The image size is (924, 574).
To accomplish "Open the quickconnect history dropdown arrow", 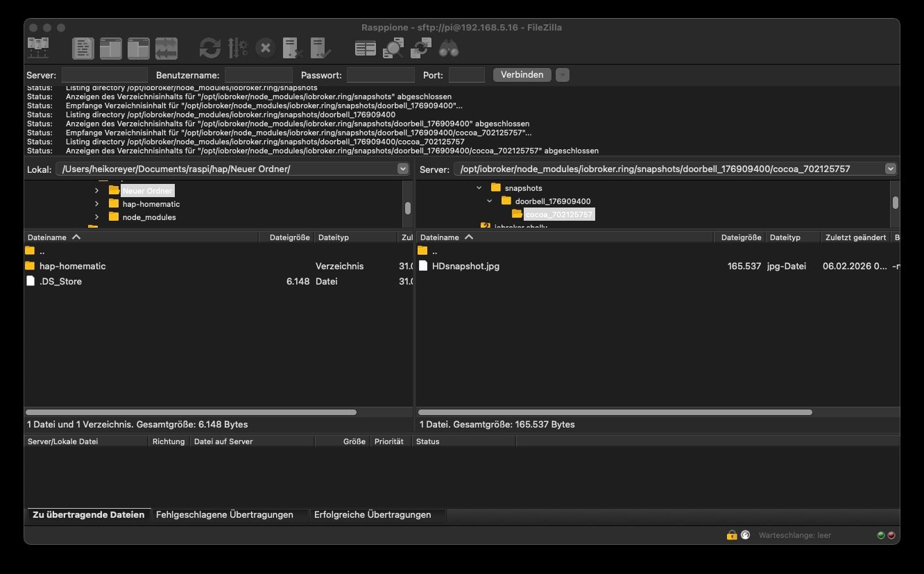I will 563,75.
